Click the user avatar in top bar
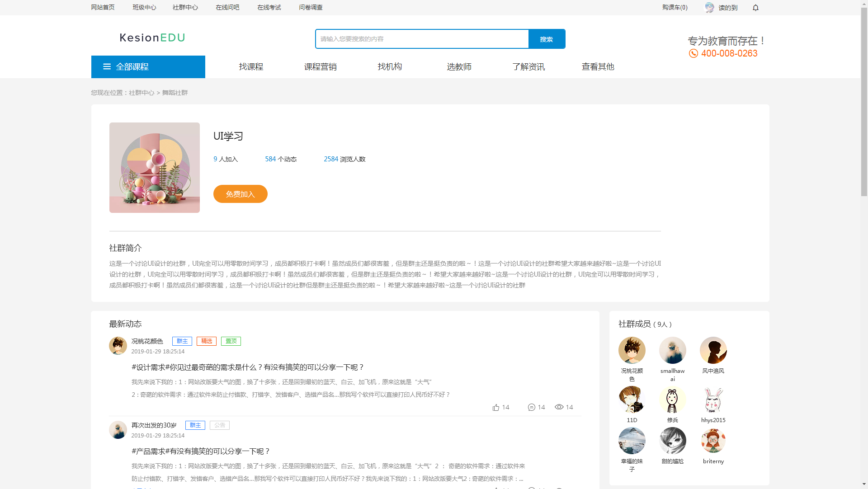The height and width of the screenshot is (489, 868). [709, 8]
